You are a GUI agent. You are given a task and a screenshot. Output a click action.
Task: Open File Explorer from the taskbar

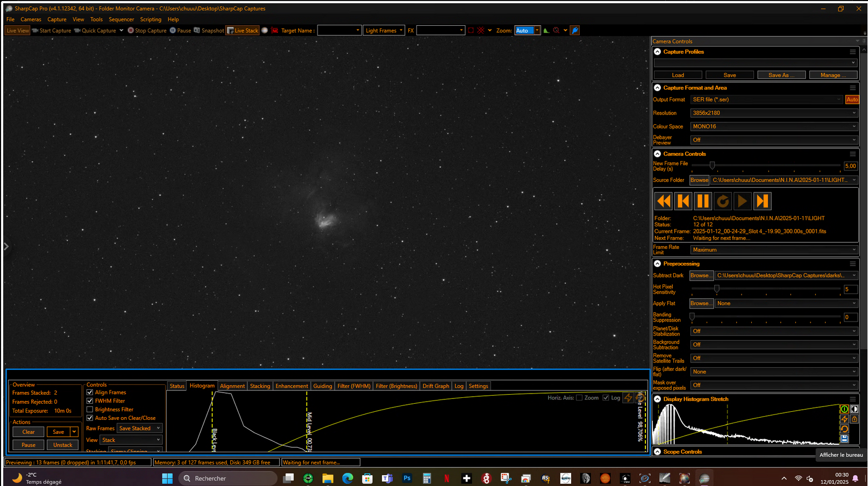[328, 478]
